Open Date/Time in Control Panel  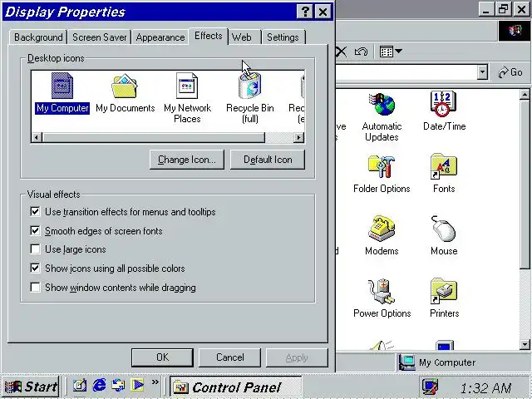tap(444, 111)
